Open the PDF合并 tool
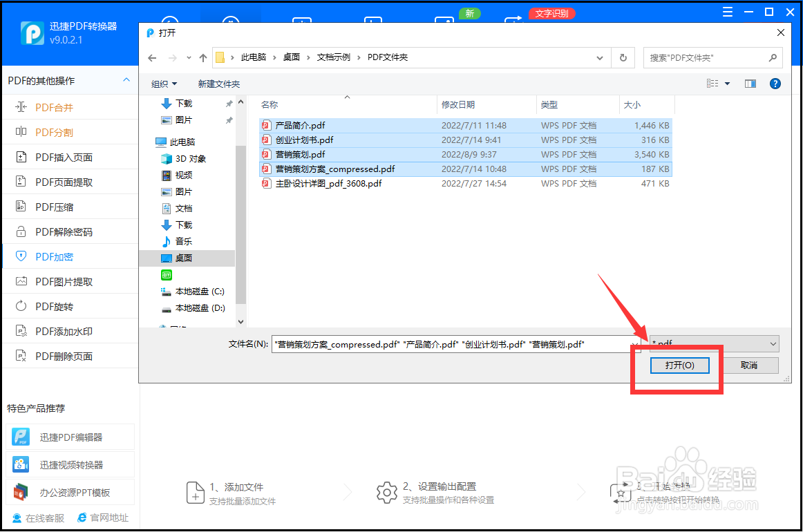Screen dimensions: 803x532 (70, 108)
